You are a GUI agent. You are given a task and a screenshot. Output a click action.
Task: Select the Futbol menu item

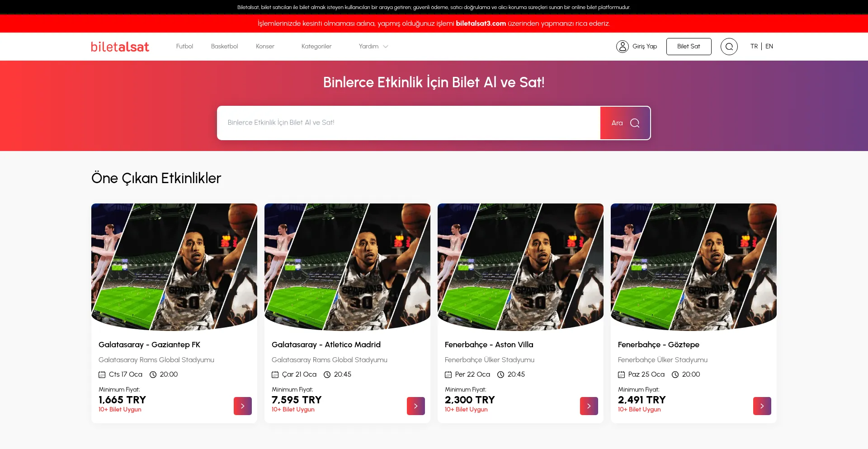tap(184, 46)
